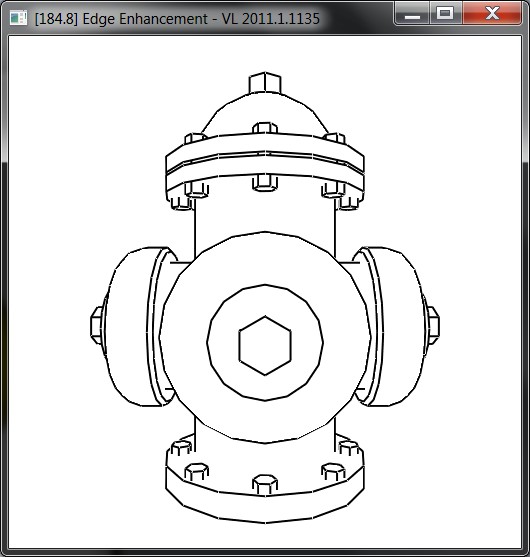
Task: Click the inner ring around the front hexagon
Action: 265,343
